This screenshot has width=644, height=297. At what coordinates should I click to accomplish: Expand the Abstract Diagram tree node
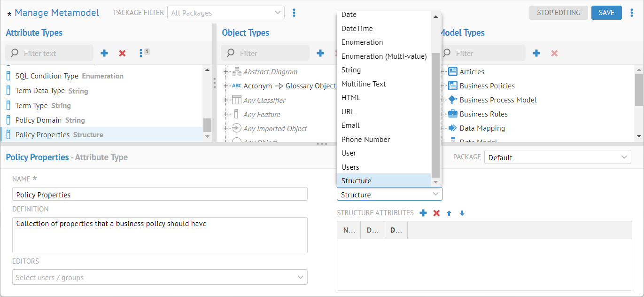(x=226, y=72)
